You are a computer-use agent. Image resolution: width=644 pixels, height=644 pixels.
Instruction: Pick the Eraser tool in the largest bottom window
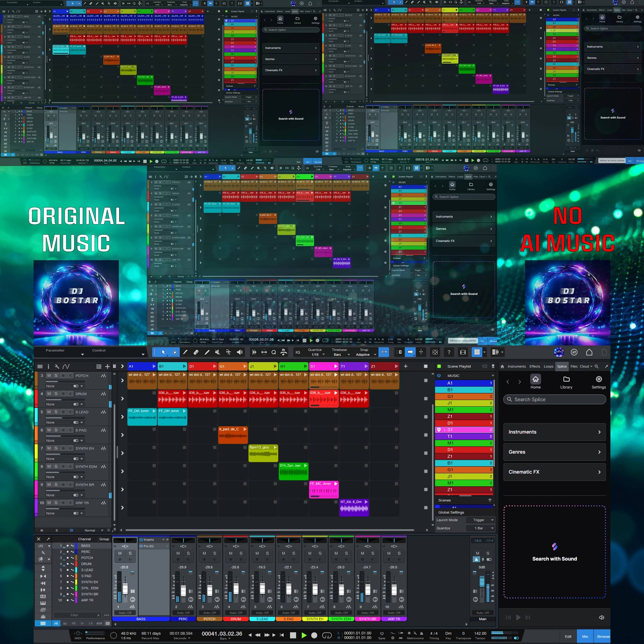[x=196, y=352]
